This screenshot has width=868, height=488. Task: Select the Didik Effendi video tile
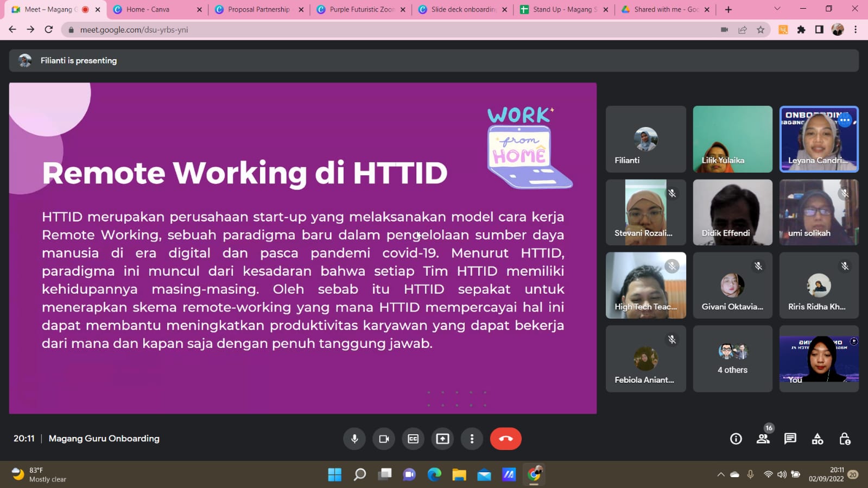[733, 212]
